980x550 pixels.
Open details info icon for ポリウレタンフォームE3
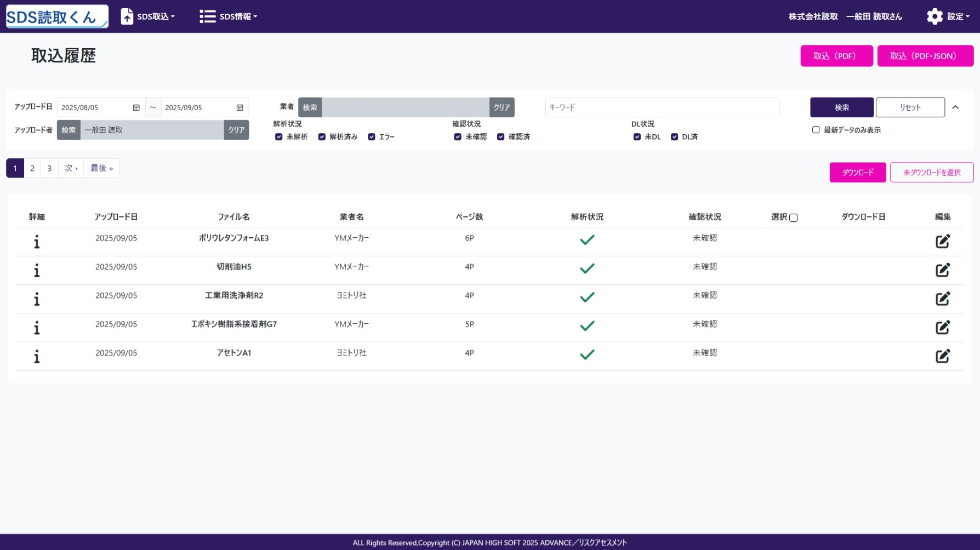37,242
